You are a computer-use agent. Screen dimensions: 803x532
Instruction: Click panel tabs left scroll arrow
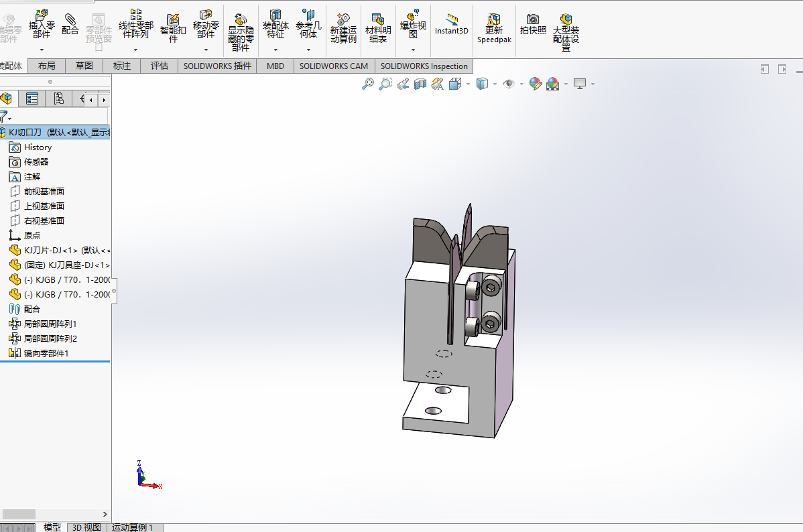[91, 100]
